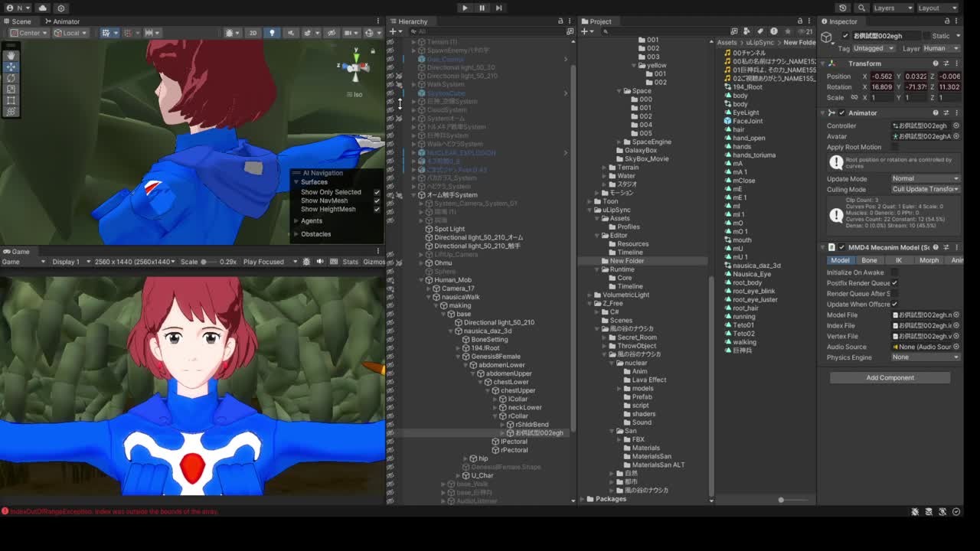Toggle Update When Offscreen checkbox
Screen dimensions: 980x551
click(x=894, y=305)
